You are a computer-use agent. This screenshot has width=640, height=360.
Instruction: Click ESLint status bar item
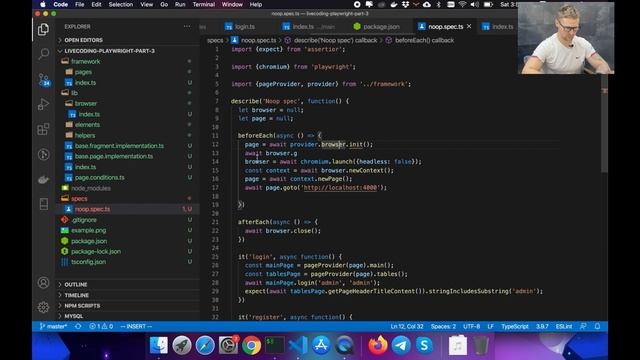point(564,326)
